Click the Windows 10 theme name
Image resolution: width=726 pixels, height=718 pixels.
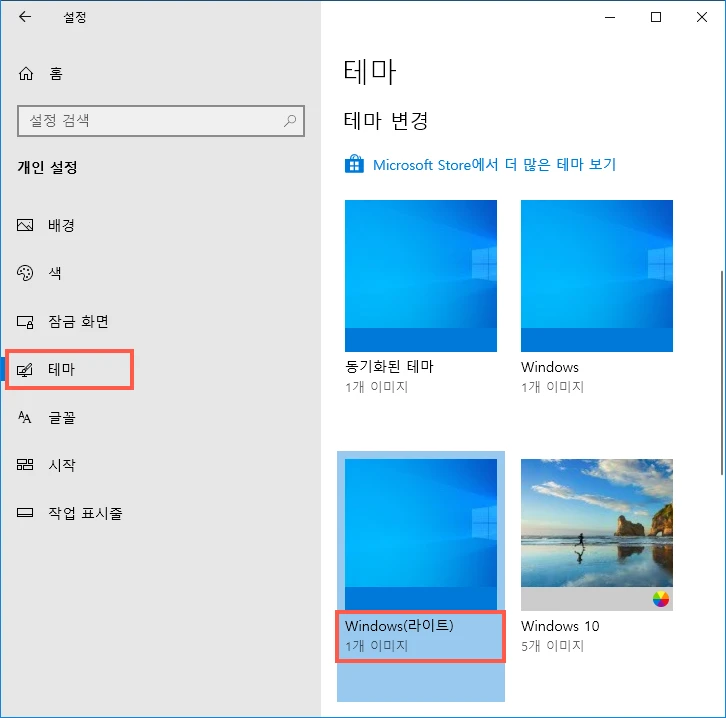click(x=560, y=626)
